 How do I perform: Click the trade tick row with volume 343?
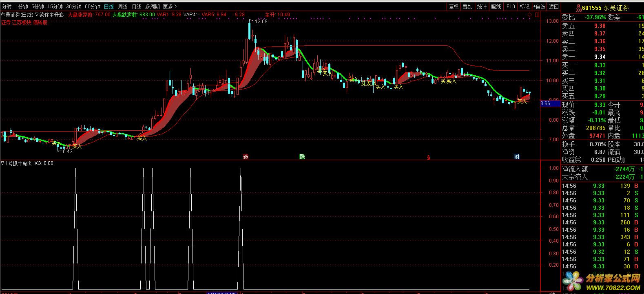[x=602, y=237]
